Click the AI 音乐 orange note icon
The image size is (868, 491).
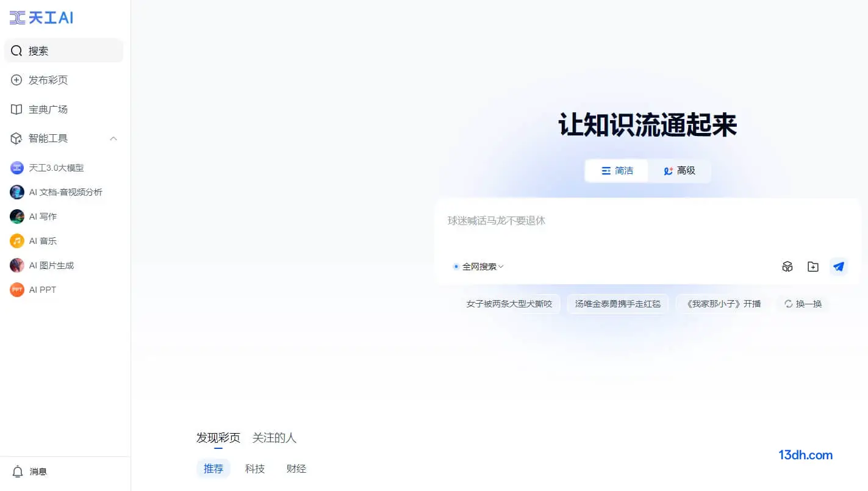point(17,241)
